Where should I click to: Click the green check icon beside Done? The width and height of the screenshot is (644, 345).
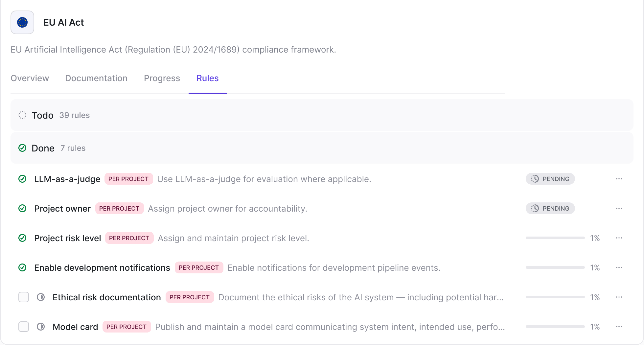point(22,148)
